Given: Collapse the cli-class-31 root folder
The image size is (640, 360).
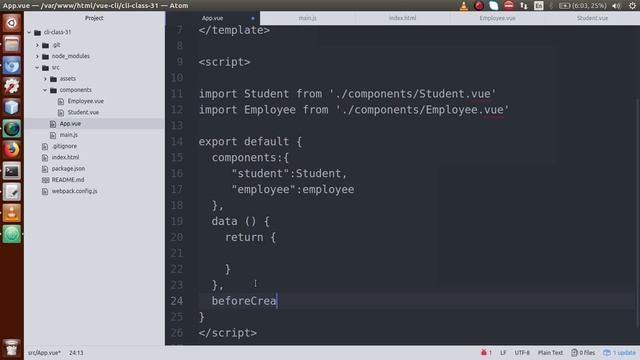Looking at the screenshot, I should 29,32.
